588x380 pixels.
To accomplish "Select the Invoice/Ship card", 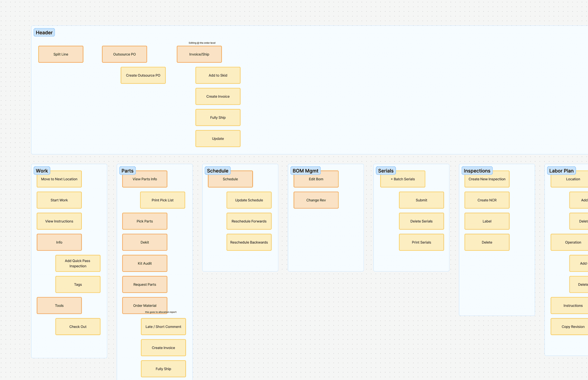I will pyautogui.click(x=199, y=54).
